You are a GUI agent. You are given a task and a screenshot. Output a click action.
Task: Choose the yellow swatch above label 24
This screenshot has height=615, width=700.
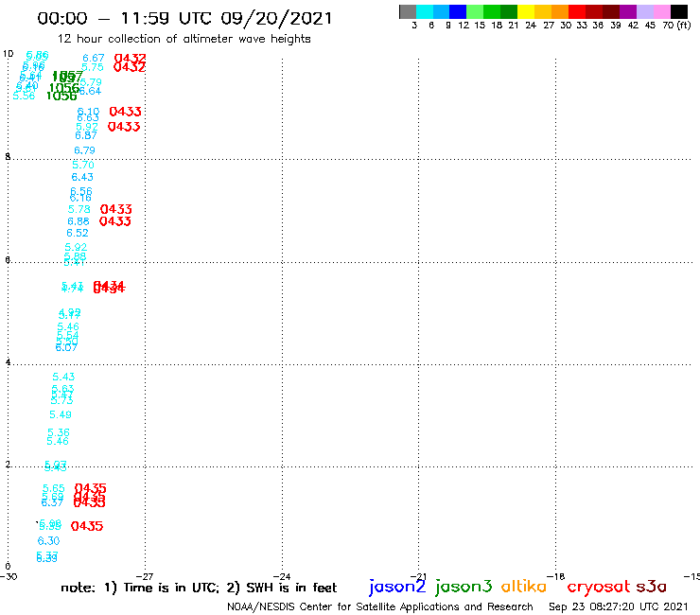[x=526, y=11]
